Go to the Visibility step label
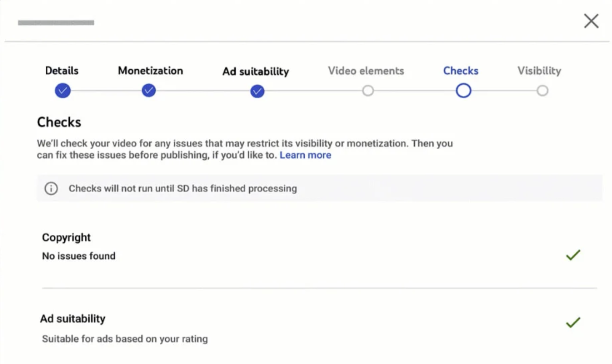This screenshot has width=612, height=364. click(x=539, y=71)
